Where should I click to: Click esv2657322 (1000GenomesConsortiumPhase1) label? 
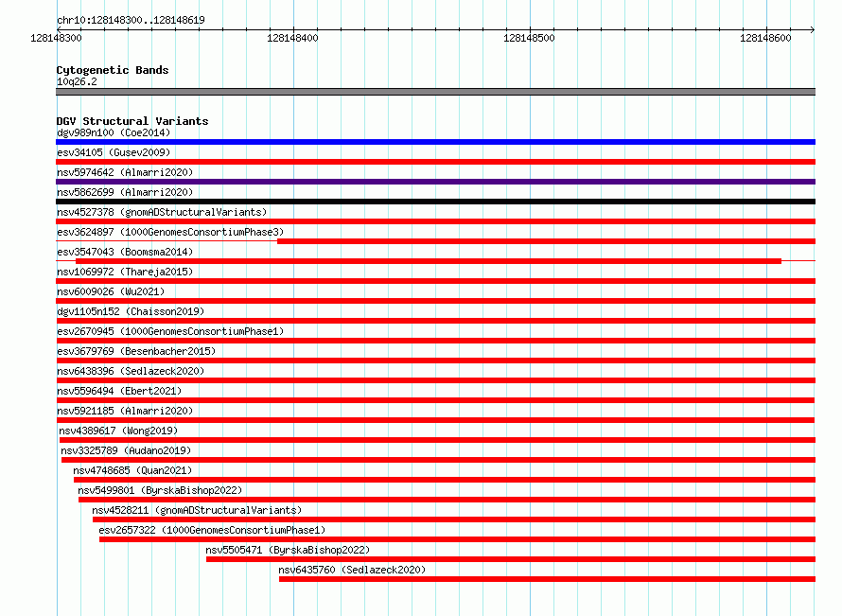coord(212,530)
